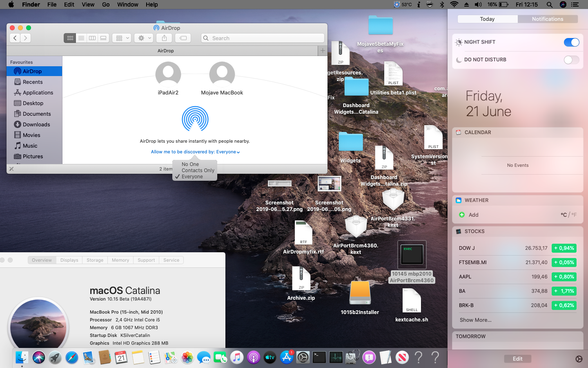588x368 pixels.
Task: Select the kextcache.sh desktop file
Action: (412, 305)
